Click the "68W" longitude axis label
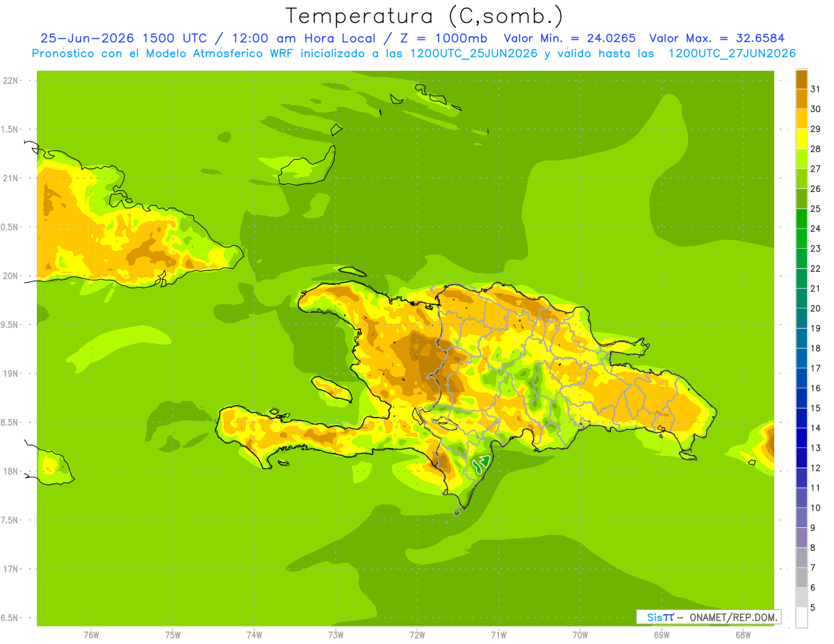834x644 pixels. [743, 634]
